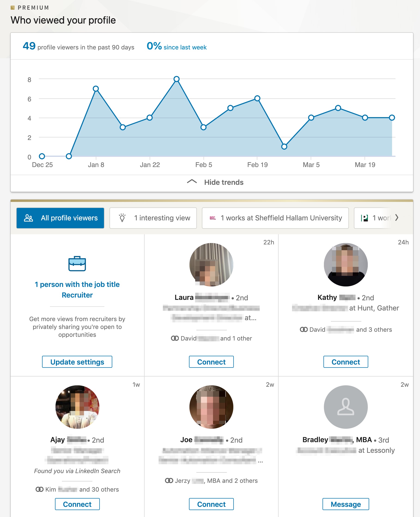The height and width of the screenshot is (517, 420).
Task: Open Laura's profile photo
Action: [x=211, y=265]
